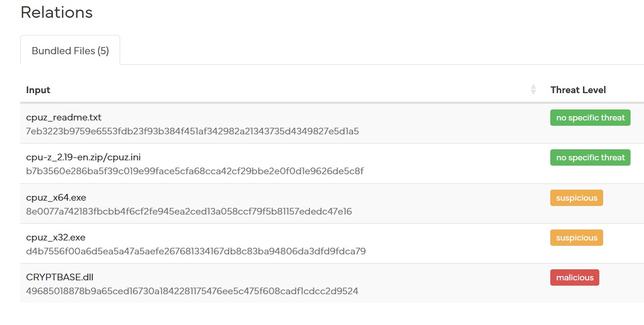This screenshot has width=644, height=325.
Task: Click the Threat Level column header
Action: (x=578, y=90)
